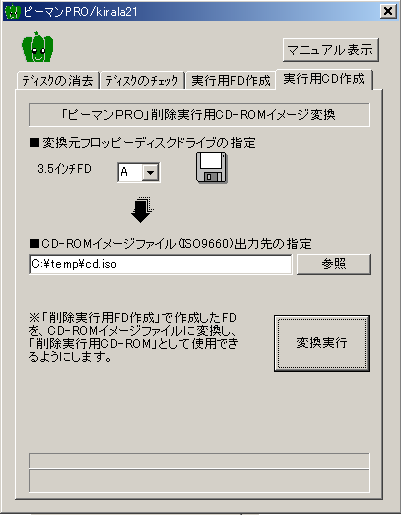Start conversion with the 変換実行 button
This screenshot has height=515, width=401.
click(x=322, y=343)
